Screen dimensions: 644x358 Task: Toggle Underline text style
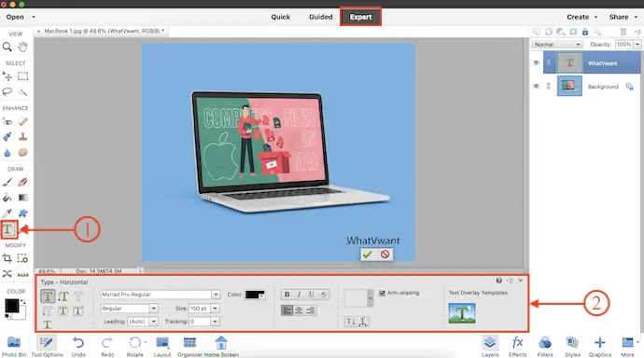pos(312,294)
